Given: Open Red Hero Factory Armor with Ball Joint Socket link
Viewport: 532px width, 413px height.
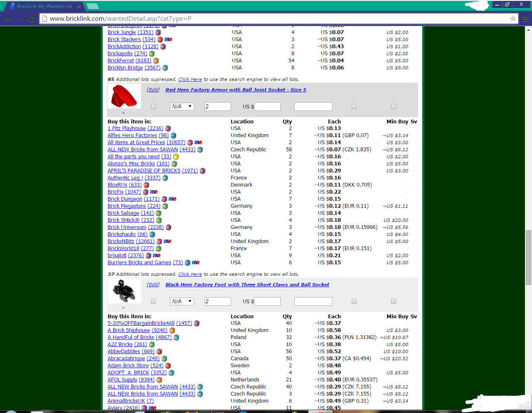Looking at the screenshot, I should click(x=236, y=90).
